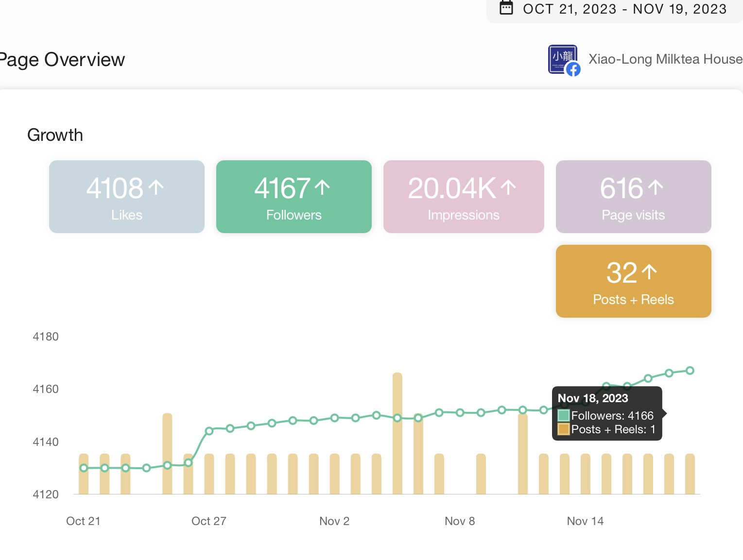Select the 616 Page visits card
This screenshot has height=560, width=743.
633,197
